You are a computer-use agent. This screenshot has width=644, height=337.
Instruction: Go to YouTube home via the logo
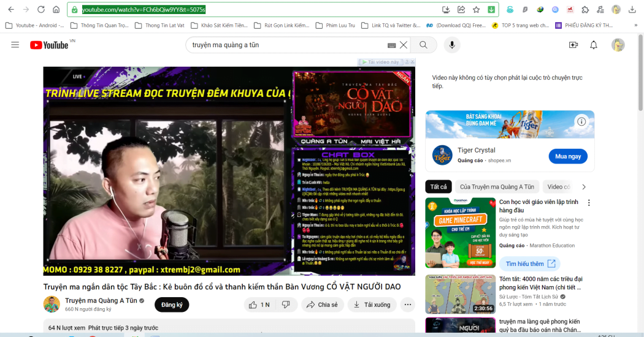tap(49, 45)
